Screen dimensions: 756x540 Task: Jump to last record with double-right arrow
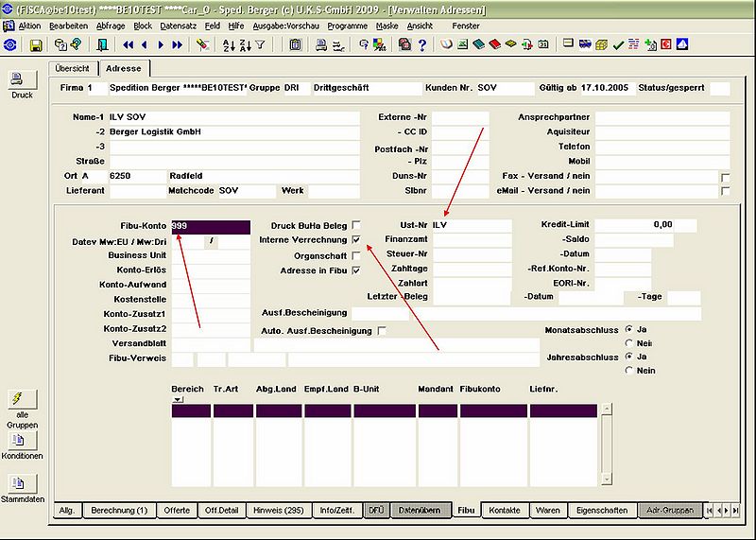[x=178, y=44]
